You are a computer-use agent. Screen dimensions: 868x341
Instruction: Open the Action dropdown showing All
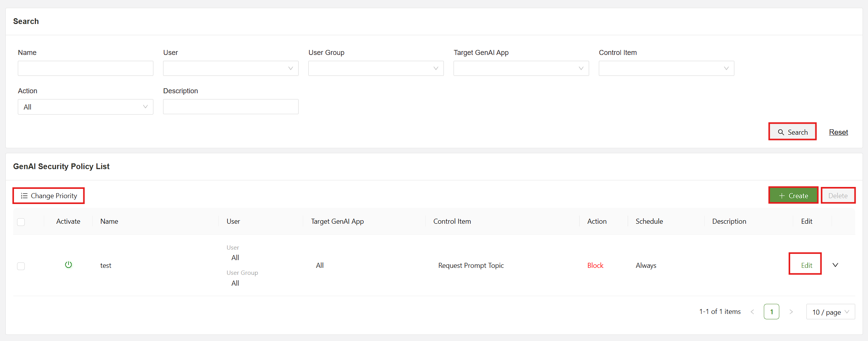85,107
